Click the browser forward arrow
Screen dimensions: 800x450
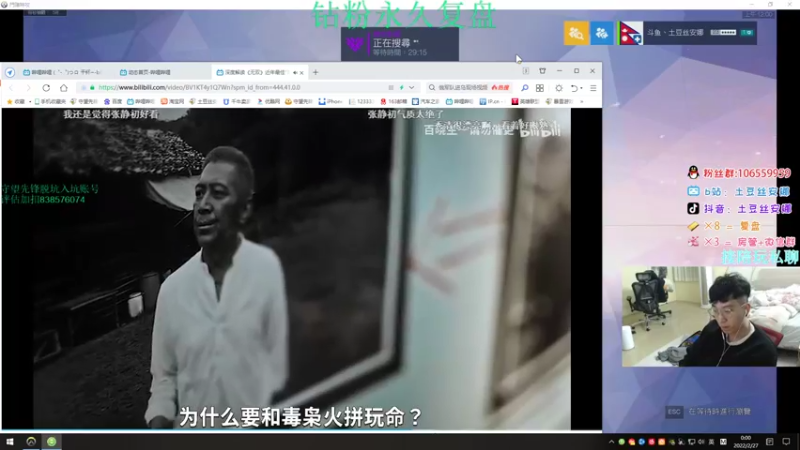click(x=29, y=88)
